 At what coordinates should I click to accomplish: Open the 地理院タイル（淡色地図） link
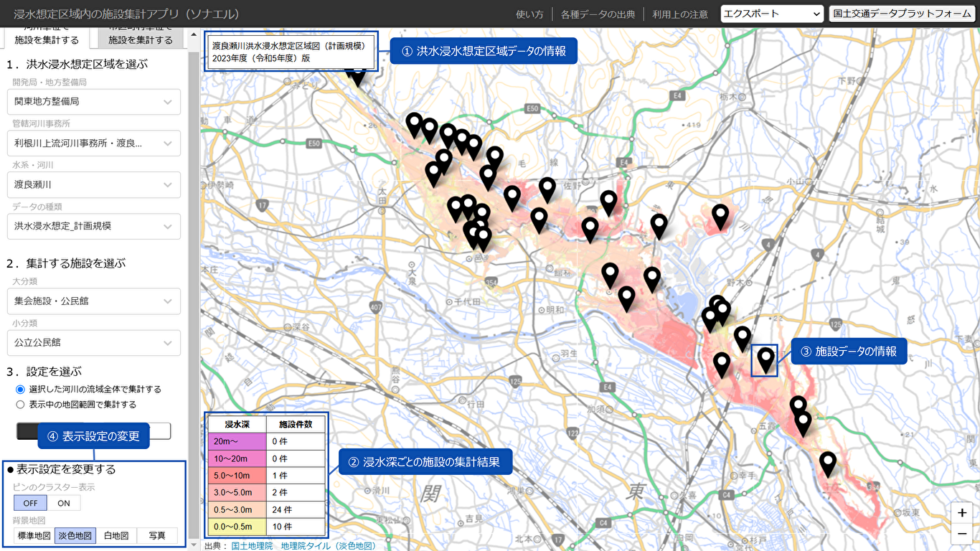[328, 546]
